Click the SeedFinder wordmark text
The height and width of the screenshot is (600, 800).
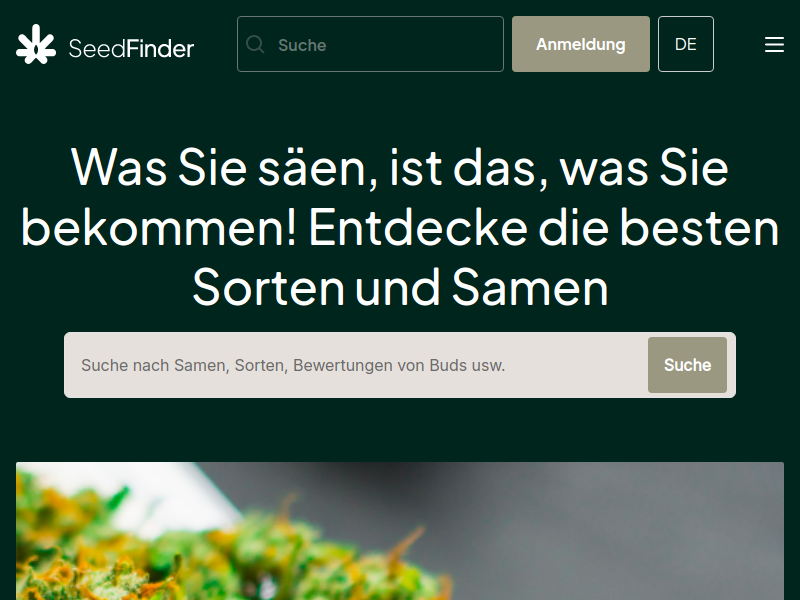(x=131, y=48)
